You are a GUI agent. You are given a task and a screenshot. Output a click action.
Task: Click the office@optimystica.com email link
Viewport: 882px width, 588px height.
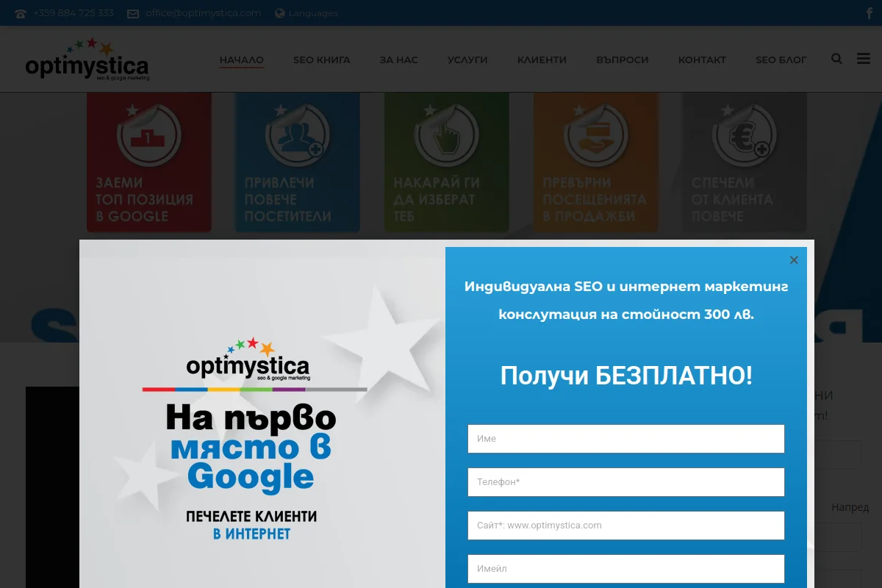(204, 13)
